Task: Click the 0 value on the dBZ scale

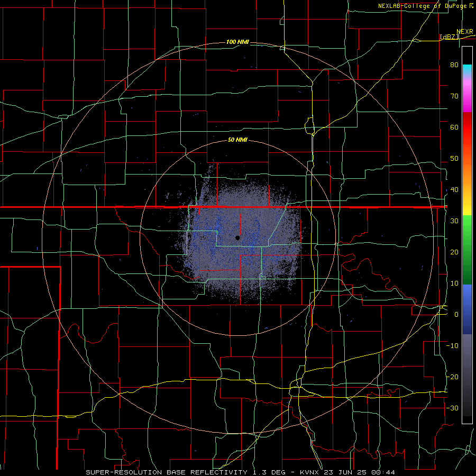Action: click(x=456, y=315)
